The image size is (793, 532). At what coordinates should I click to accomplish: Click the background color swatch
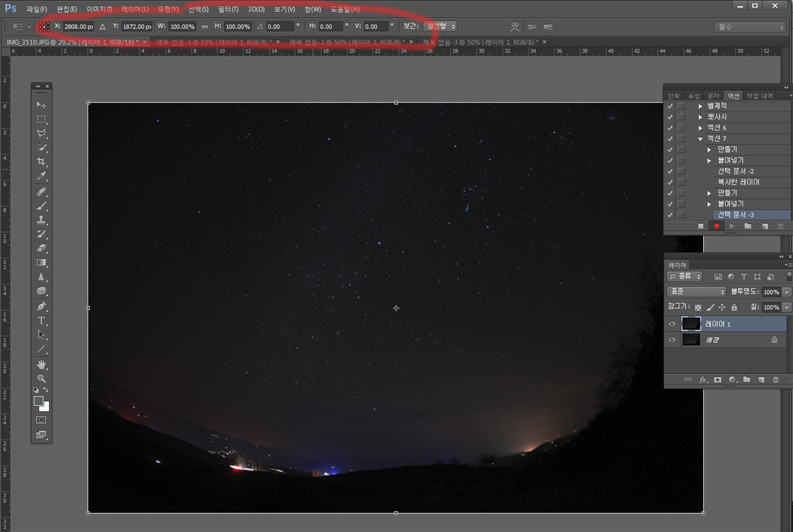[x=46, y=407]
